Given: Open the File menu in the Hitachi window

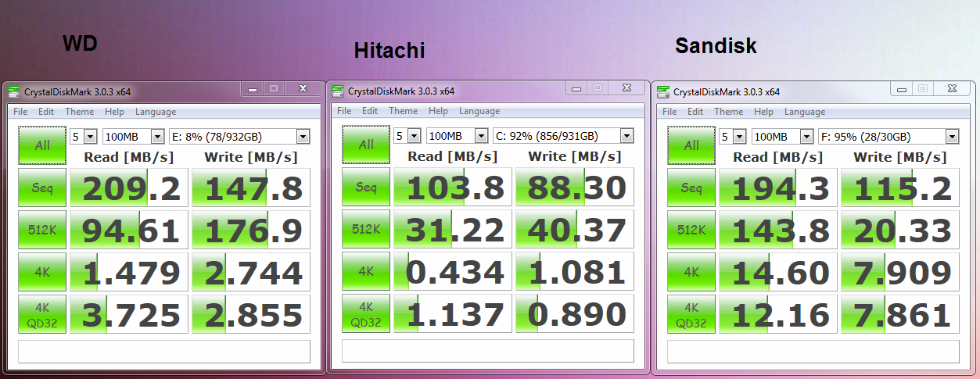Looking at the screenshot, I should tap(345, 112).
